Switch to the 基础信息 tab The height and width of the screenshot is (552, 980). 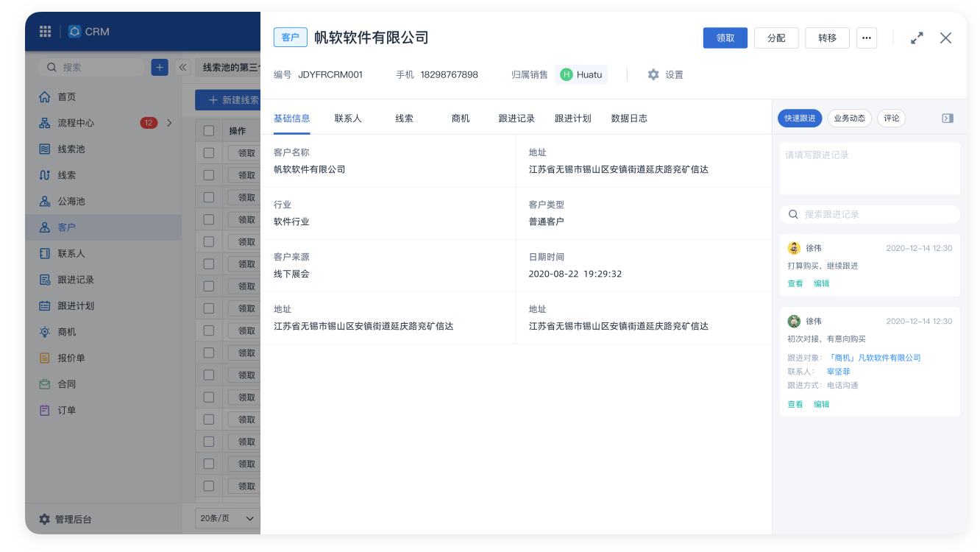point(291,118)
